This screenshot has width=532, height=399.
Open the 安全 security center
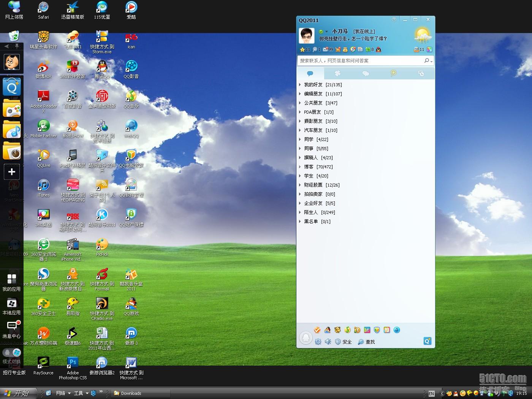point(343,342)
